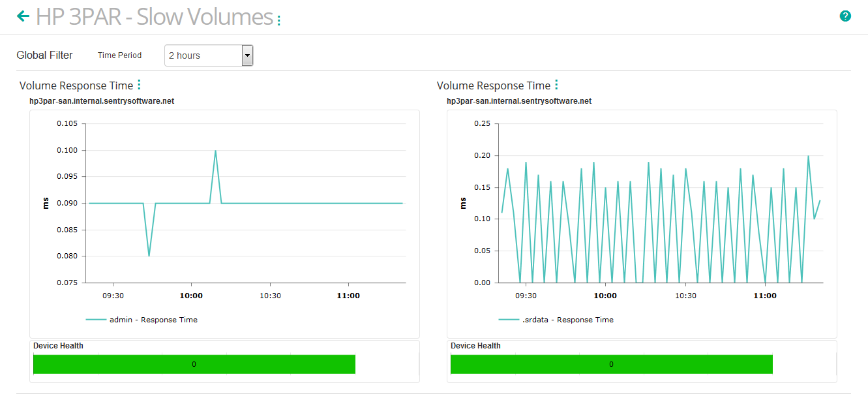868x400 pixels.
Task: Click the 0.100 ms spike on the admin chart
Action: (215, 151)
